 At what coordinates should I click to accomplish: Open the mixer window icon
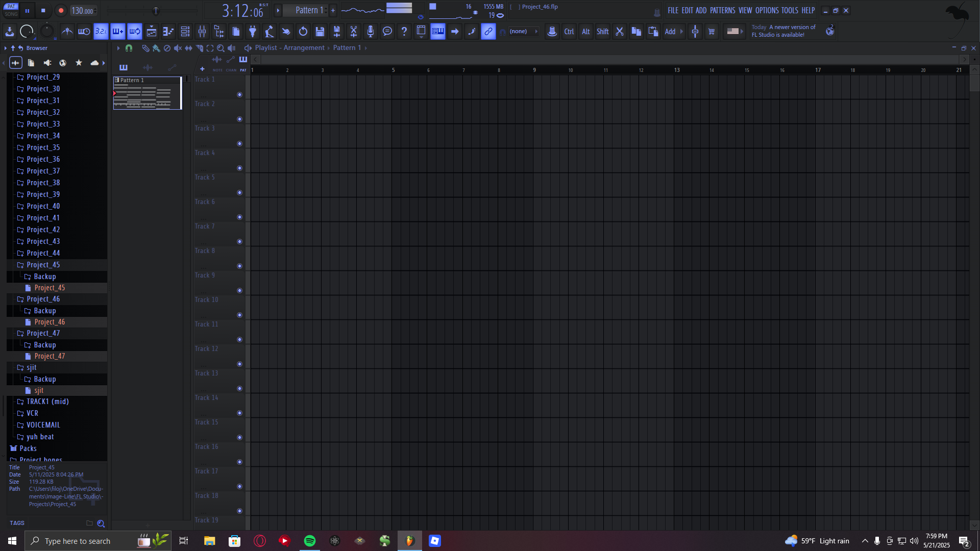(202, 32)
